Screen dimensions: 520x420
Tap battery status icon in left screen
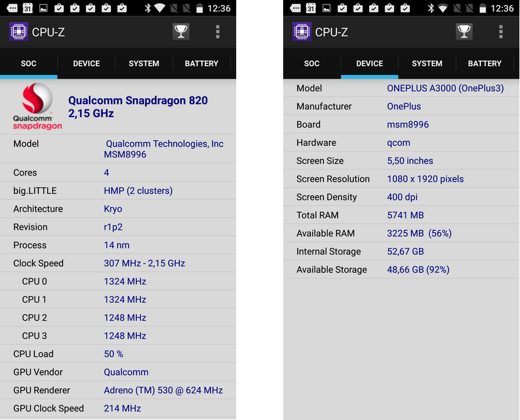[199, 8]
